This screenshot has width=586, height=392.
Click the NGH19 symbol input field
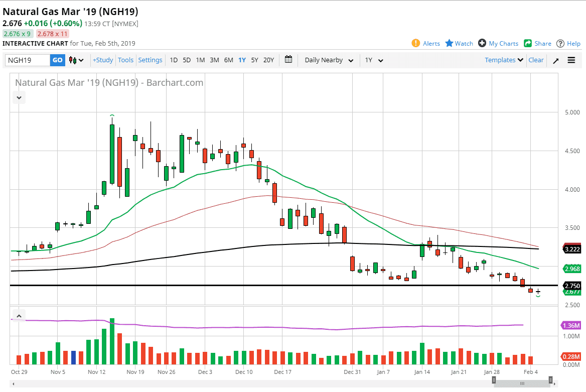[x=28, y=60]
